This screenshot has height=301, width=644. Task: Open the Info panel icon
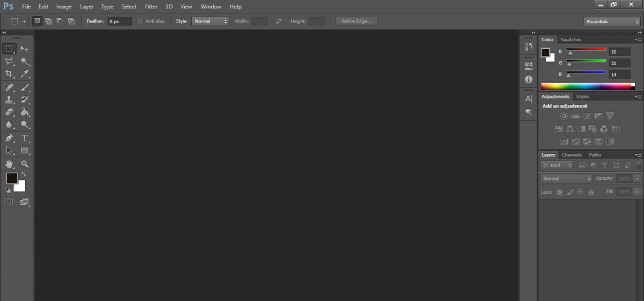(529, 79)
